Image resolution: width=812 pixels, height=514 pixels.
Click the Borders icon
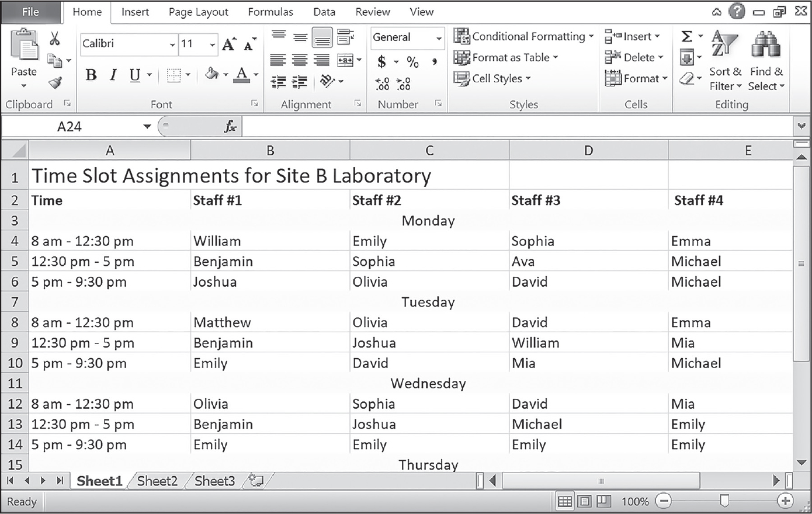pos(174,75)
